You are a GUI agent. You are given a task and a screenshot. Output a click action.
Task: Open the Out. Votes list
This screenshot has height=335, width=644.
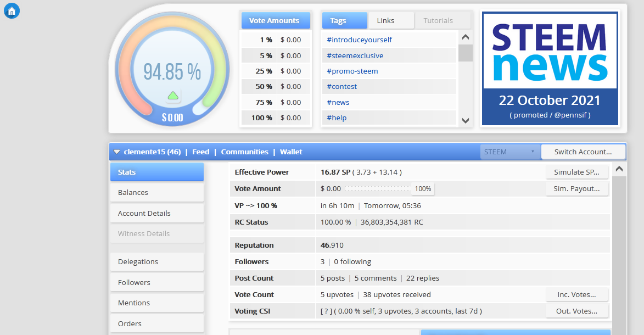(576, 311)
